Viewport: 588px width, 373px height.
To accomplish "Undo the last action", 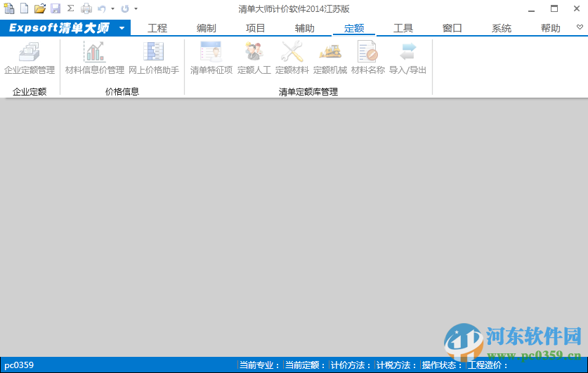I will (101, 8).
